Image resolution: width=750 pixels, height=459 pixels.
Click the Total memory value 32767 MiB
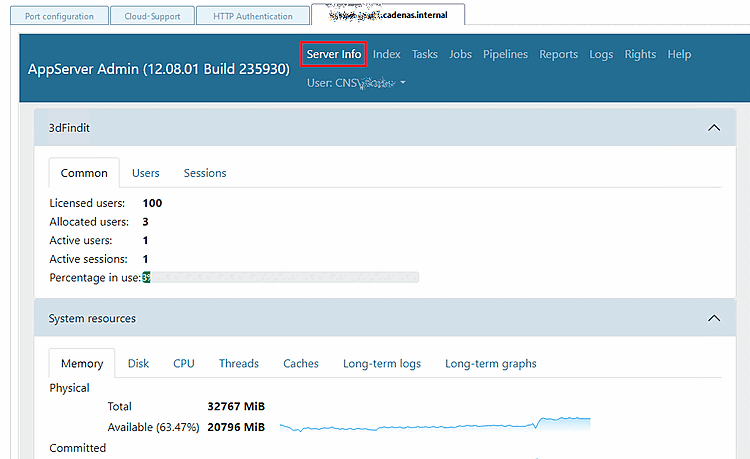pos(236,406)
